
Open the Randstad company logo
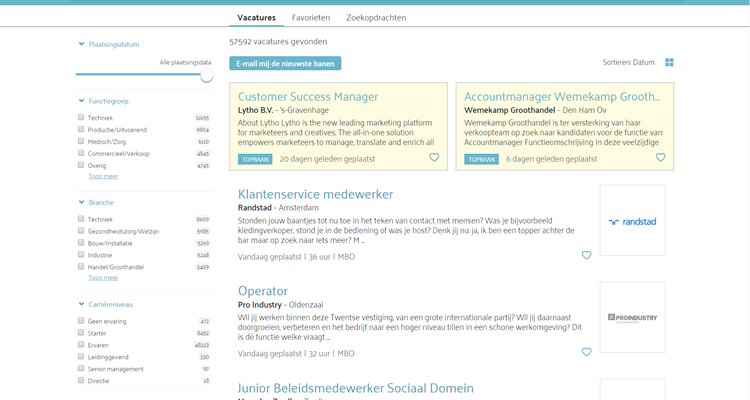pos(632,221)
